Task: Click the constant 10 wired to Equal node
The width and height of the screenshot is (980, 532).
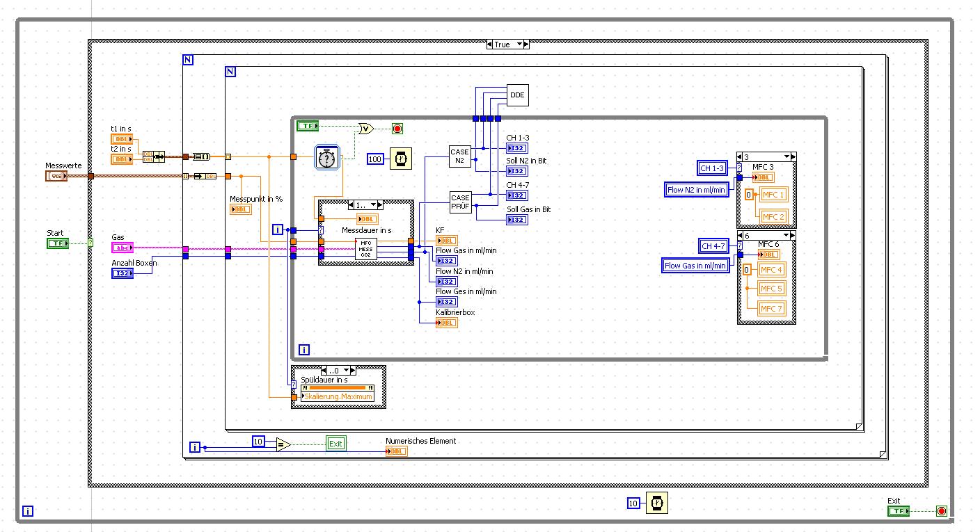Action: (x=258, y=442)
